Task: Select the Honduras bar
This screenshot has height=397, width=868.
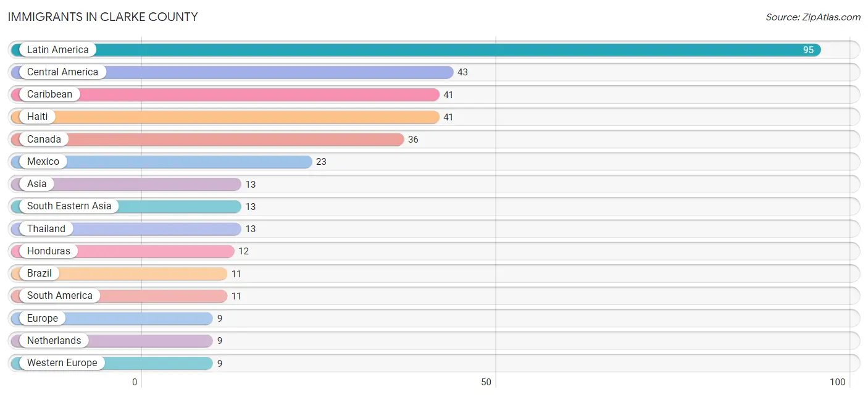Action: click(123, 251)
